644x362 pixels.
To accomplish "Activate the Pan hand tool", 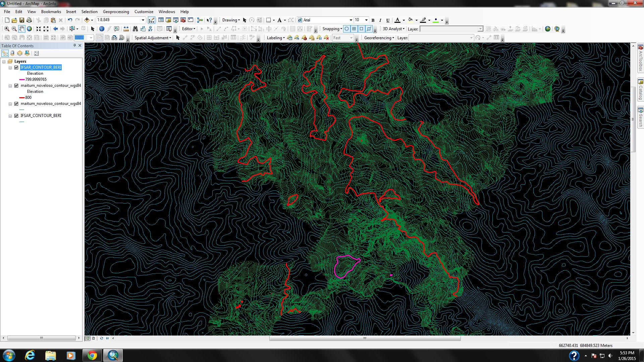I will [x=22, y=29].
